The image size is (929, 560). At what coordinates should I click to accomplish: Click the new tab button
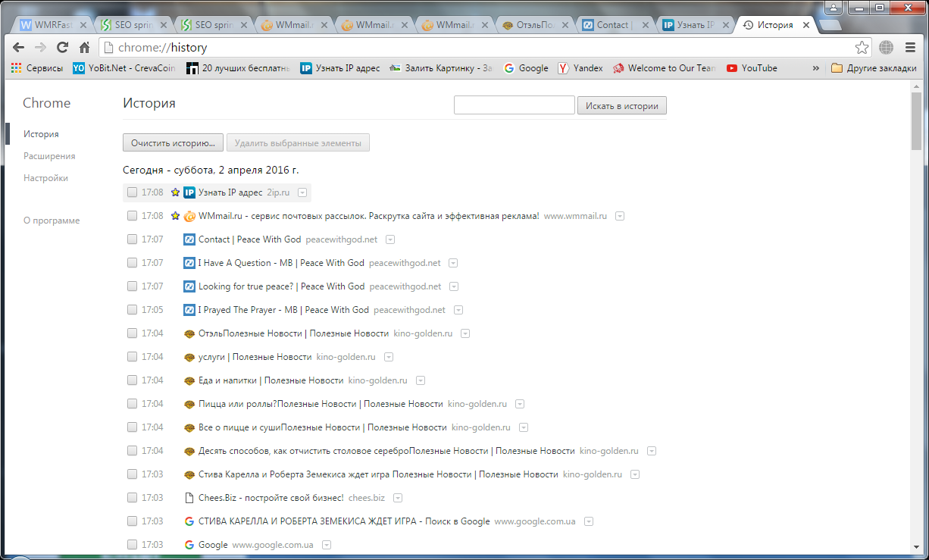830,25
